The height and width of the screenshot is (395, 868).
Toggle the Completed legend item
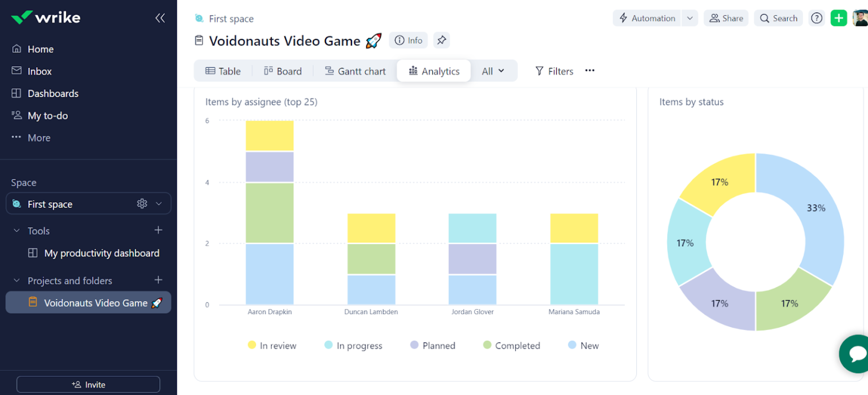coord(511,345)
